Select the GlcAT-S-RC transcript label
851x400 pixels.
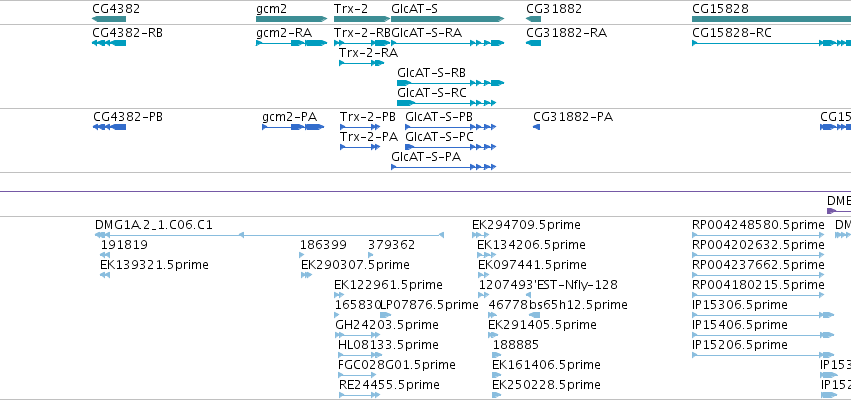pyautogui.click(x=431, y=93)
